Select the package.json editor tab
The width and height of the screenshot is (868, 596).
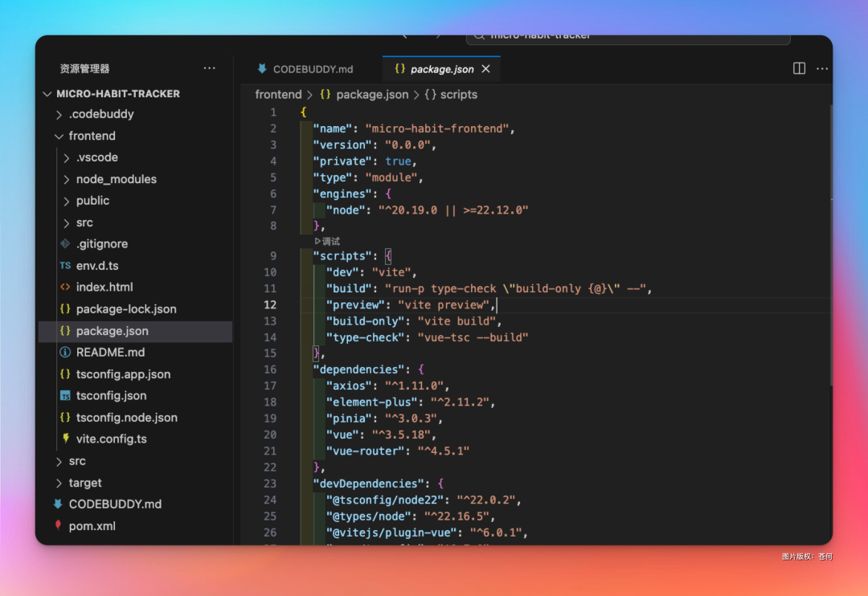441,69
